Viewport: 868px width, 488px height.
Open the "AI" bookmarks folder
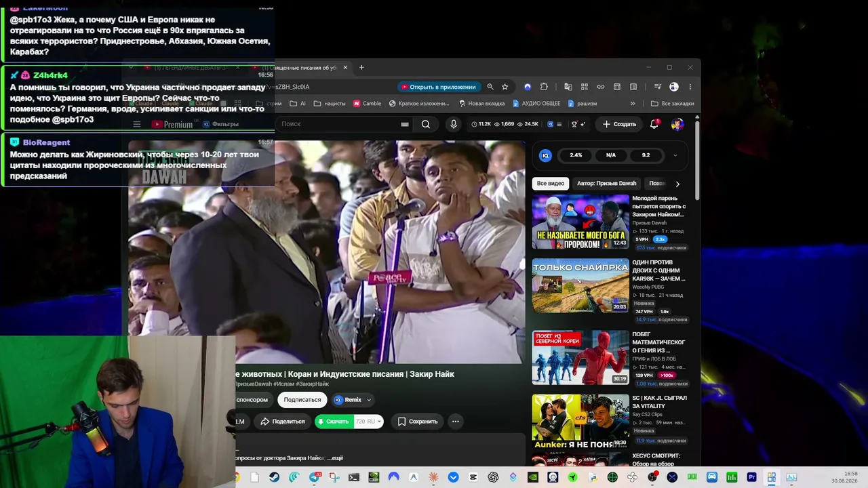click(298, 104)
